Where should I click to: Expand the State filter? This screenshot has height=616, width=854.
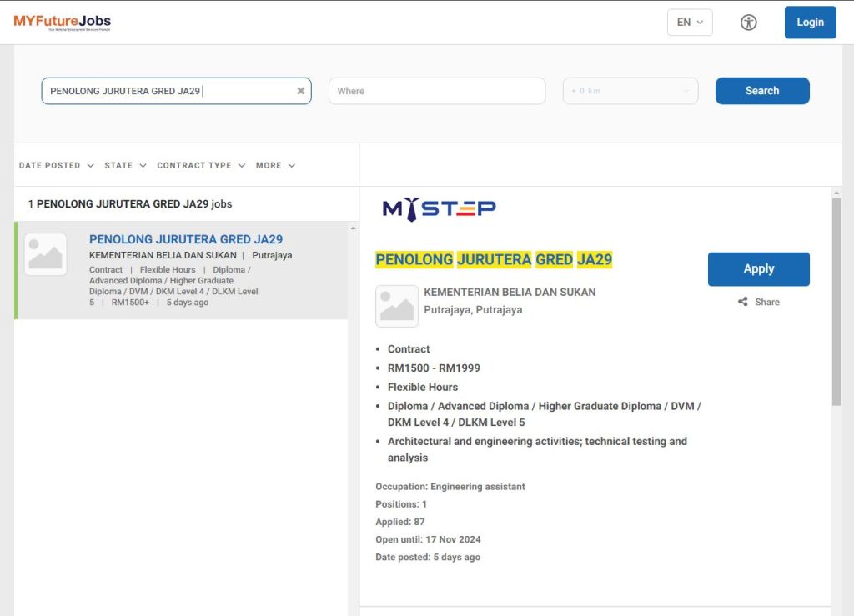click(x=125, y=165)
